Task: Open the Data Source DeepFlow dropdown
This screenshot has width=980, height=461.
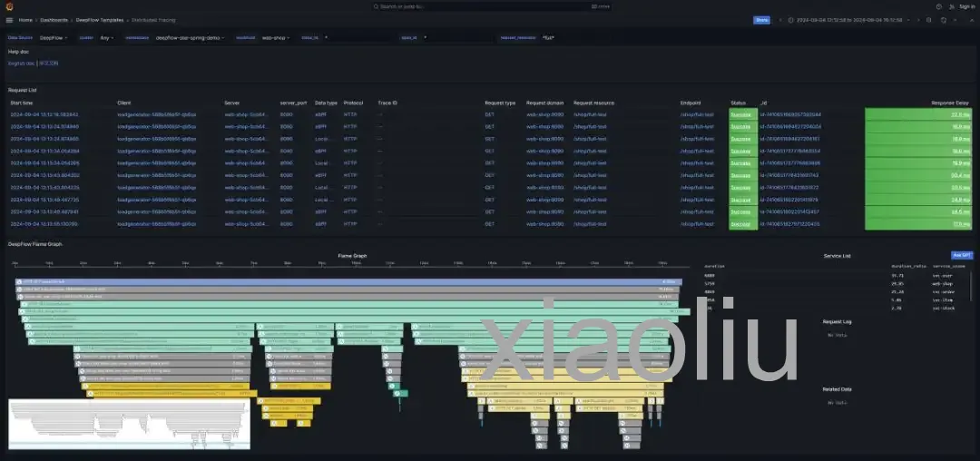Action: 54,37
